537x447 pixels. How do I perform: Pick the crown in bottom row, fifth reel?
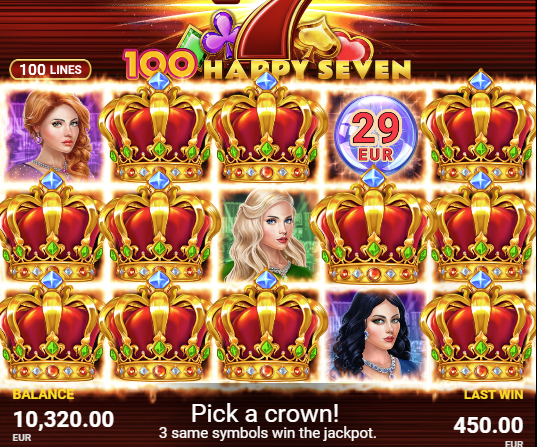(x=480, y=327)
